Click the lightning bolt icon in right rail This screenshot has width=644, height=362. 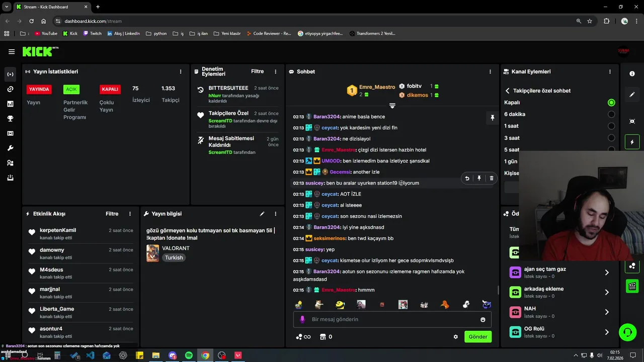click(x=632, y=142)
